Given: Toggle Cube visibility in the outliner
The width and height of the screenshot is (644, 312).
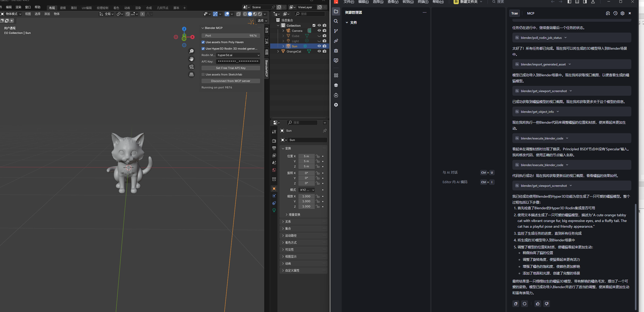Looking at the screenshot, I should 319,36.
